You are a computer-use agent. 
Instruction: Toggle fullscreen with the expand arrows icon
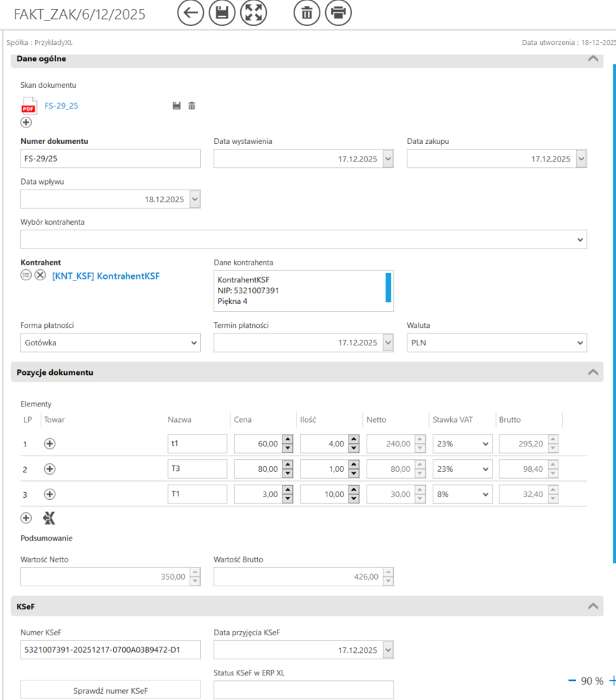(x=254, y=13)
